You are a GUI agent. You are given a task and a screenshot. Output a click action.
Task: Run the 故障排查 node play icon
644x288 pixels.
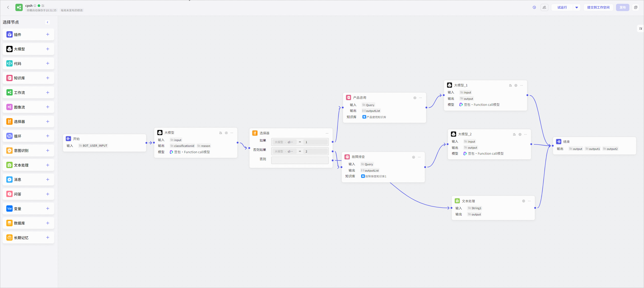pyautogui.click(x=413, y=157)
